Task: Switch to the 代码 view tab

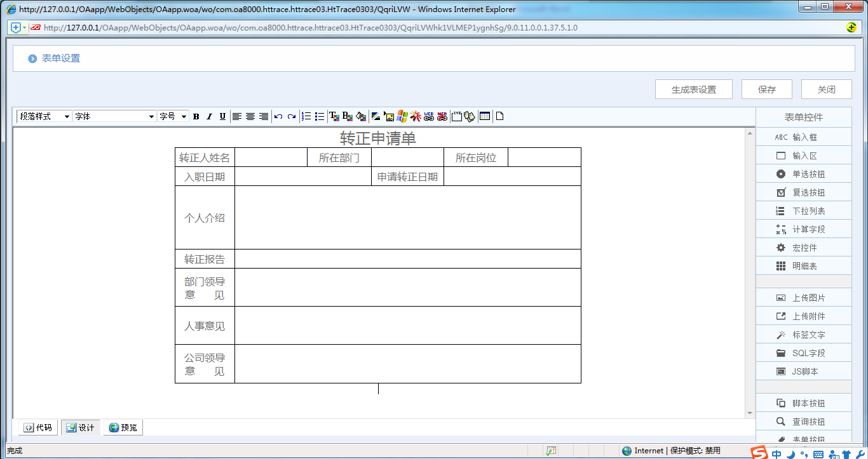Action: pyautogui.click(x=37, y=428)
